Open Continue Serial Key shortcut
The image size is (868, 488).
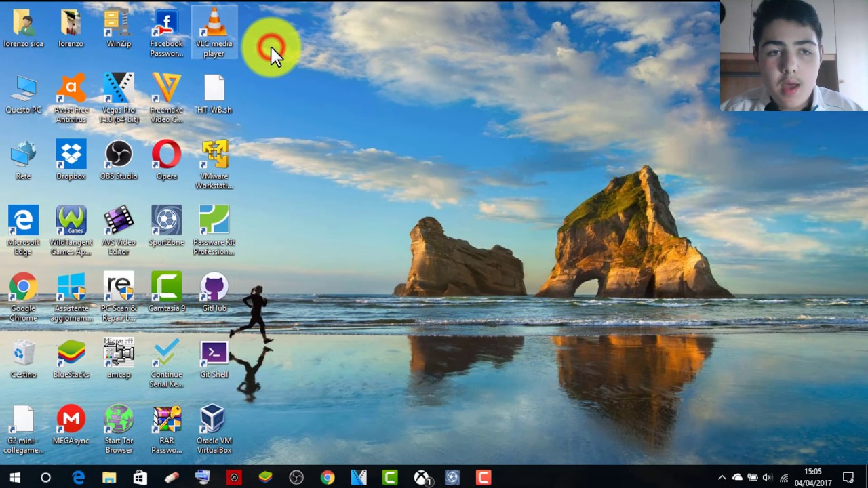(x=166, y=364)
